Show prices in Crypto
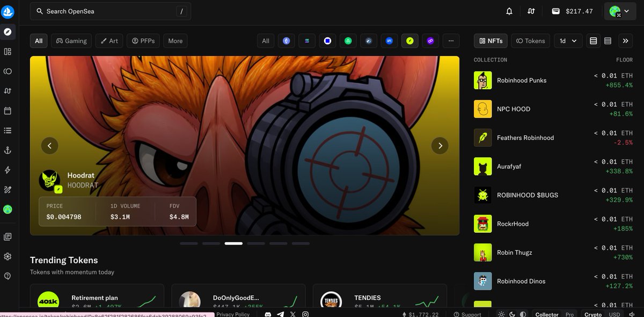 coord(593,314)
